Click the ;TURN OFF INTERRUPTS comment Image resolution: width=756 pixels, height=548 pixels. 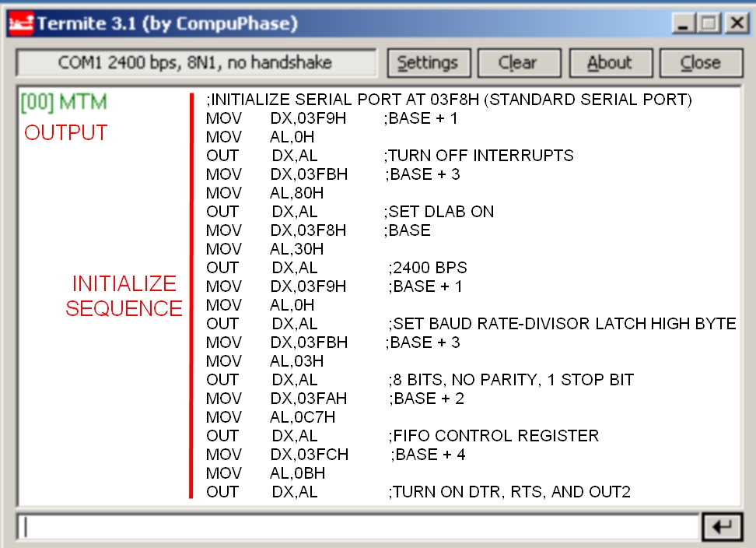(x=478, y=156)
